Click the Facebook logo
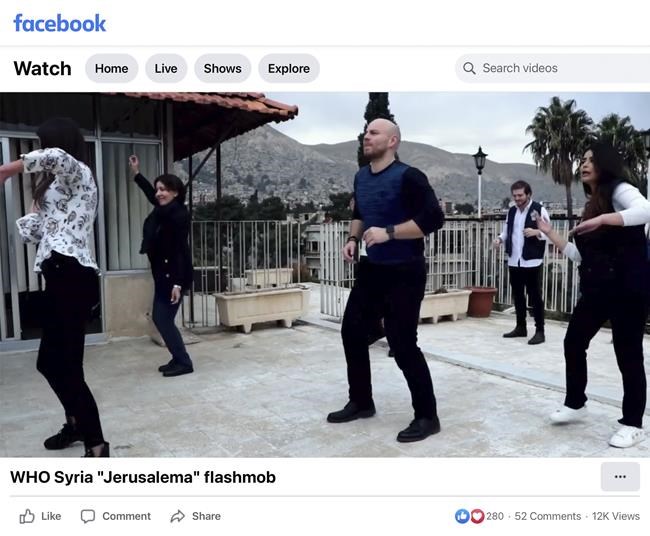Screen dimensions: 650x536 coord(60,23)
